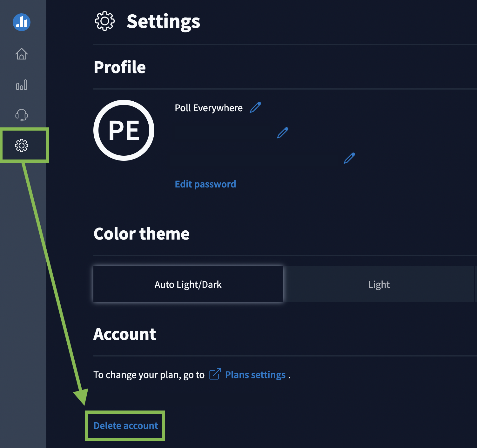Click the third profile field pencil icon

click(349, 158)
